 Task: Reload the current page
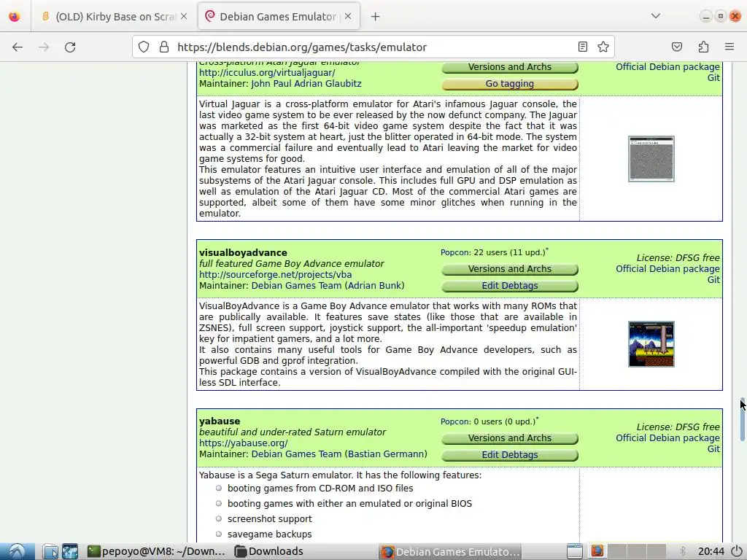(70, 47)
